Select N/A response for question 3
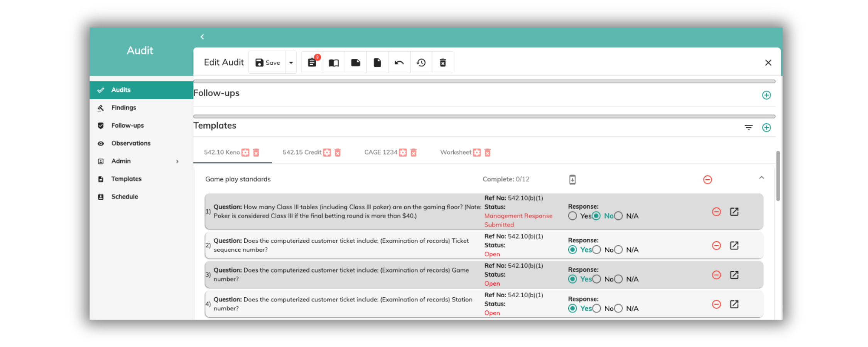 (x=618, y=279)
